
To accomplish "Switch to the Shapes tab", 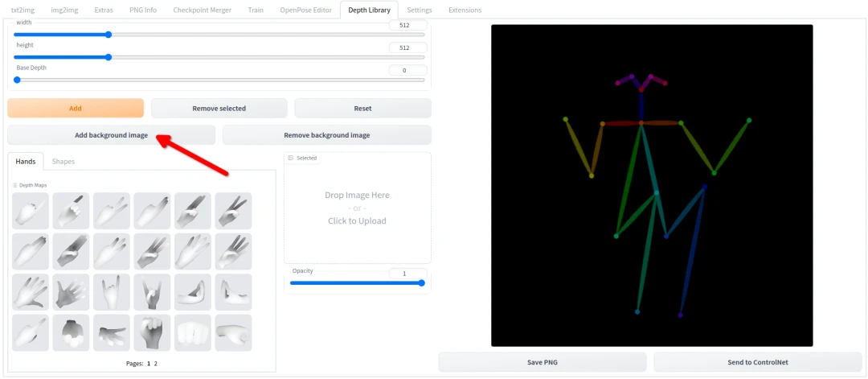I will coord(63,162).
